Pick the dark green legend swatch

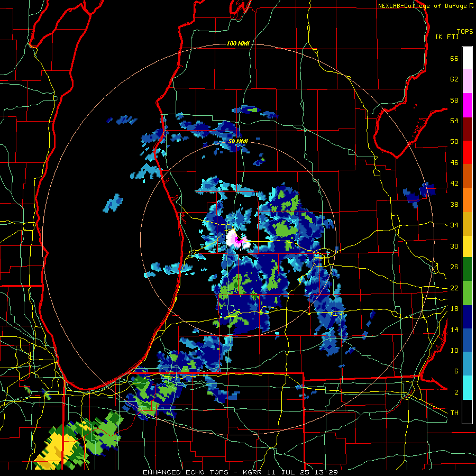[x=467, y=269]
